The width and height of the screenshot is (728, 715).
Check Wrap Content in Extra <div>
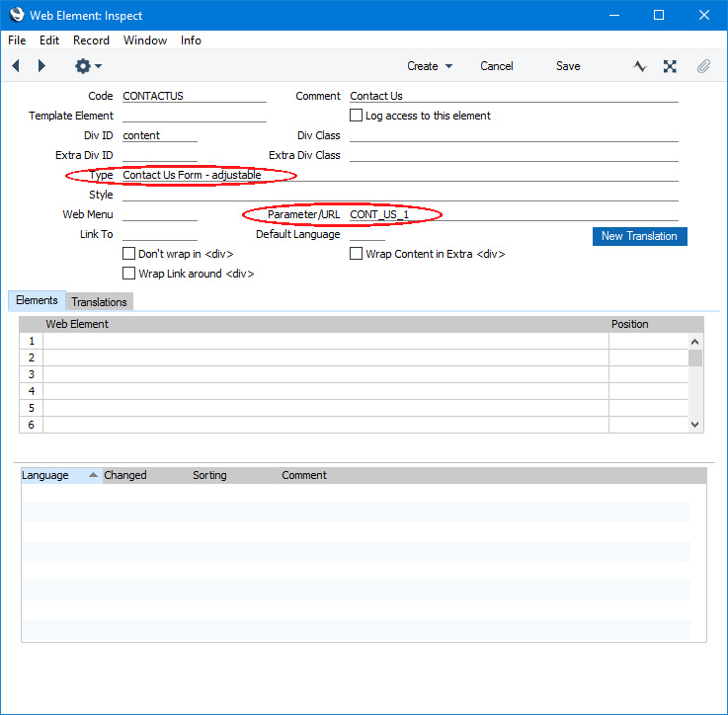pos(356,254)
